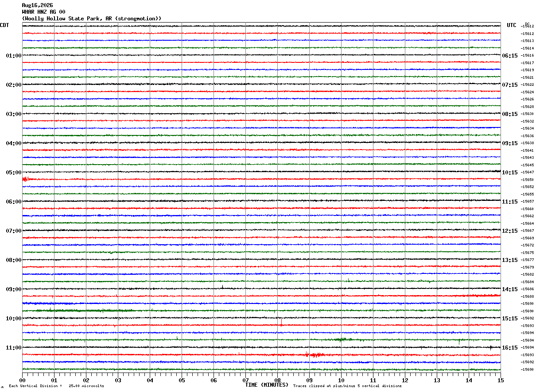The image size is (536, 392).
Task: Click the 14:15 UTC row label
Action: click(x=510, y=289)
